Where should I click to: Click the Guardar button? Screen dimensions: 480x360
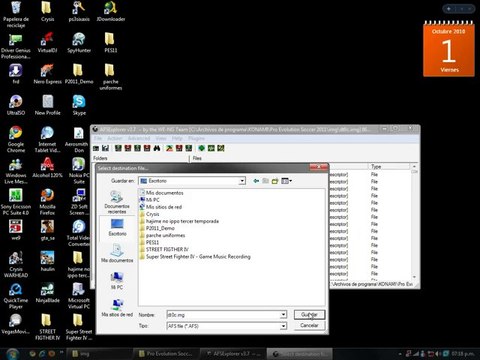coord(309,315)
